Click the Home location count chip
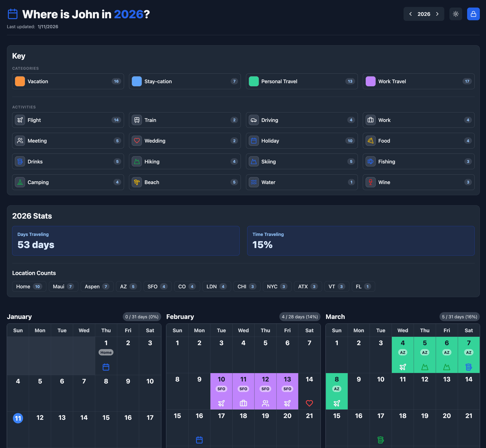486x448 pixels. coord(29,286)
